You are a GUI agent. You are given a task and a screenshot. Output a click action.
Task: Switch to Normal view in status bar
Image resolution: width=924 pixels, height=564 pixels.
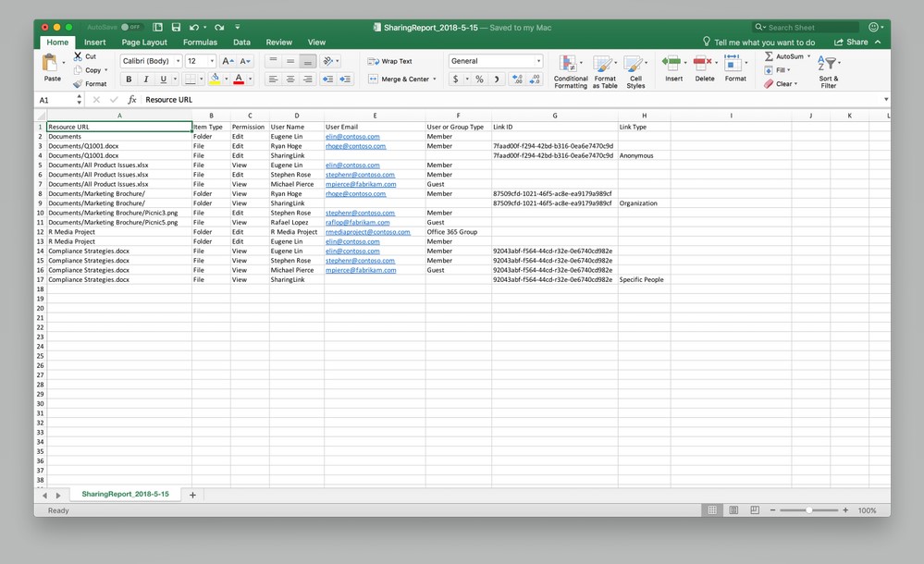pyautogui.click(x=712, y=510)
